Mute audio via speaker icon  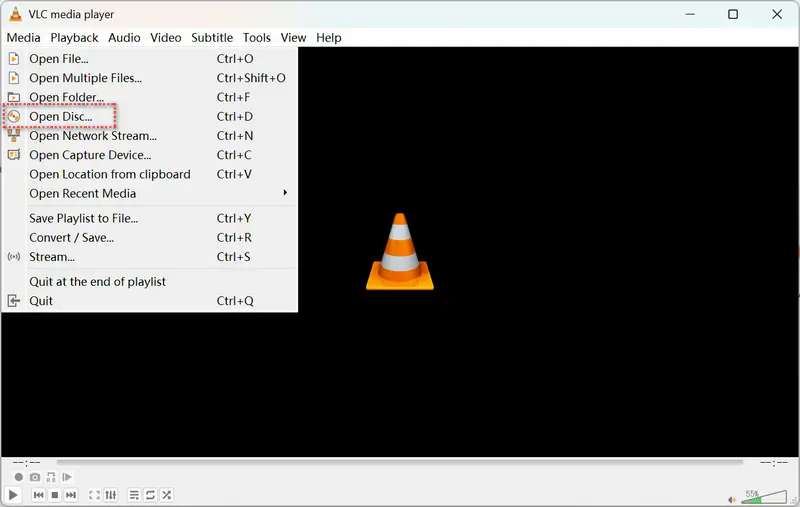[732, 500]
